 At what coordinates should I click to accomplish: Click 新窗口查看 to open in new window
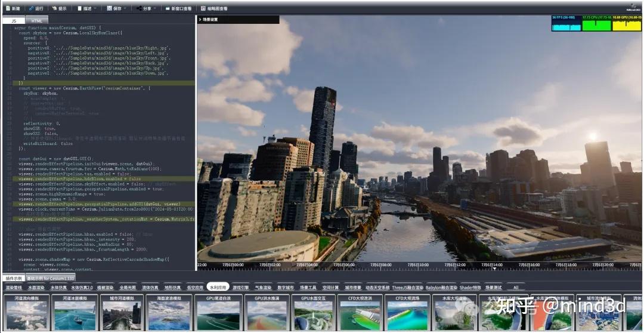pos(178,9)
